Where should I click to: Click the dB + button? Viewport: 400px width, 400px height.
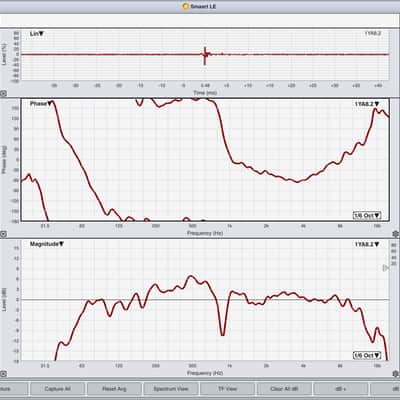pyautogui.click(x=341, y=389)
